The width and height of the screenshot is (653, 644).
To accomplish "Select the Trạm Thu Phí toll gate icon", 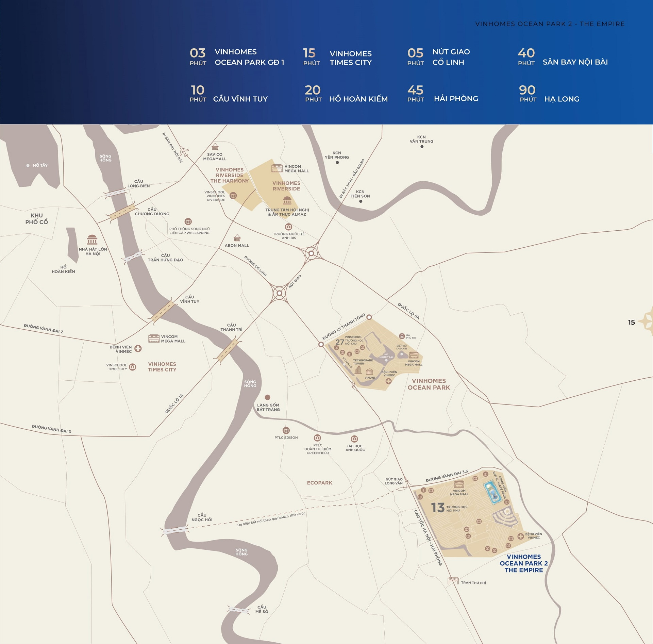I will click(453, 581).
